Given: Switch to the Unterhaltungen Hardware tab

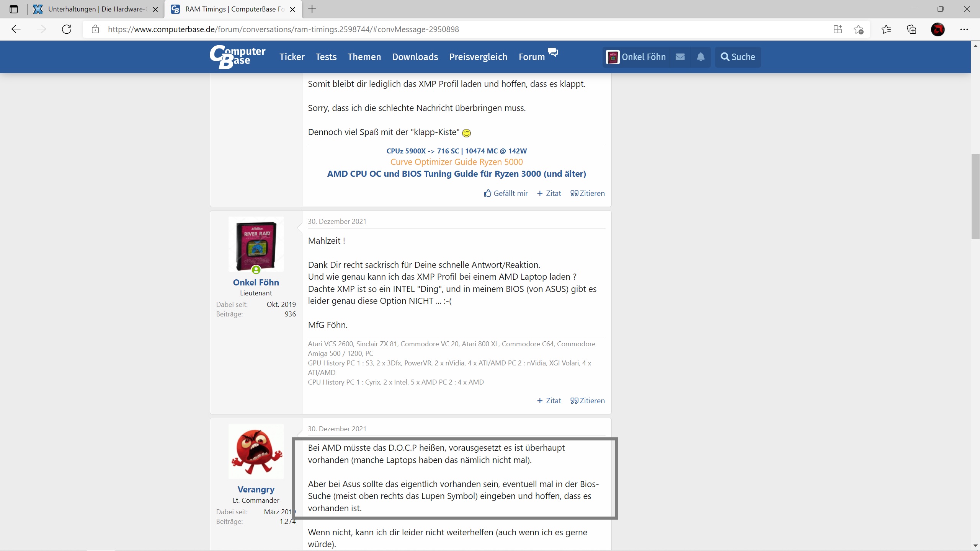Looking at the screenshot, I should [95, 9].
